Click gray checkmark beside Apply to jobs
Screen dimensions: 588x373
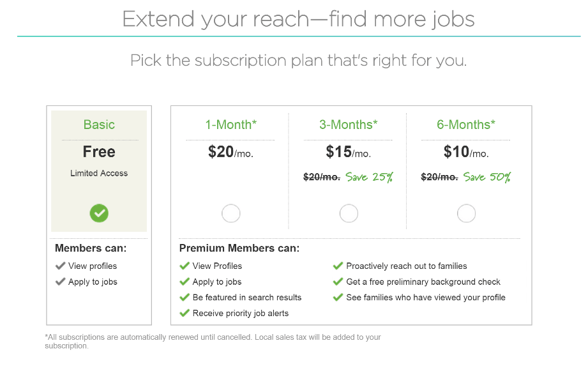[x=61, y=282]
